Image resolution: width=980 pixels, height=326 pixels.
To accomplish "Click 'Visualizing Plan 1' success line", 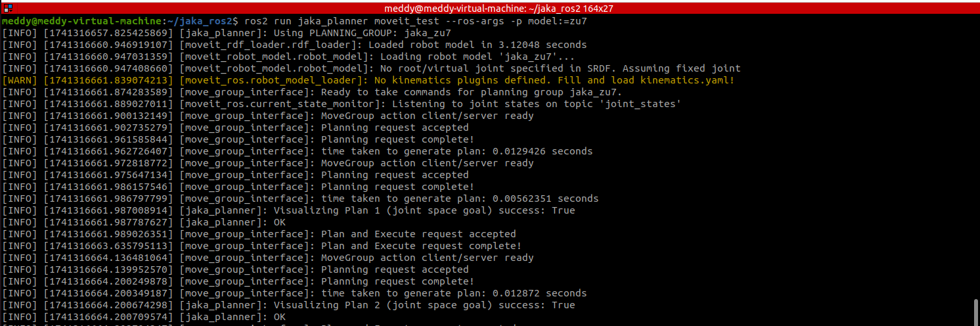I will tap(424, 210).
